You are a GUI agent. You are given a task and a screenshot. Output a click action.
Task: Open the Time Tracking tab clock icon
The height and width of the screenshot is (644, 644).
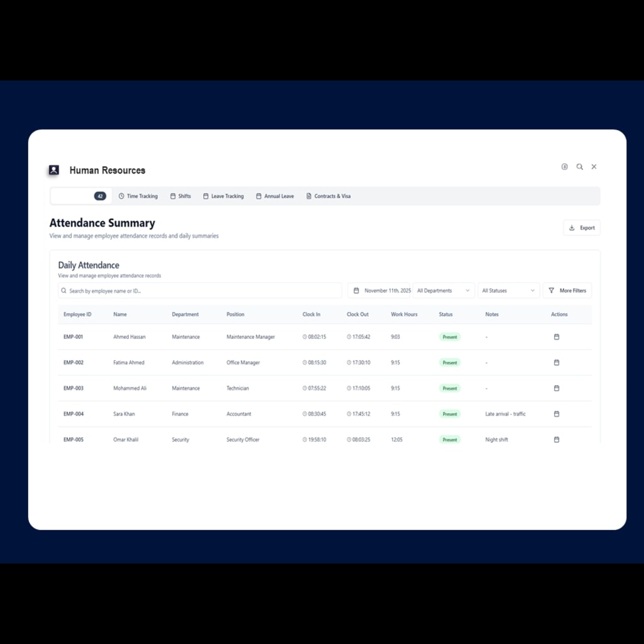pos(123,196)
